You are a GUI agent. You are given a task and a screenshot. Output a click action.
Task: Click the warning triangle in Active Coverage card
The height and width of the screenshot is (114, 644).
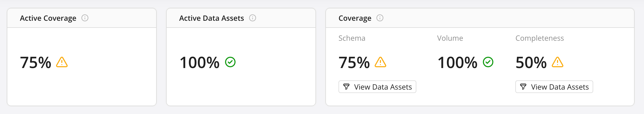pyautogui.click(x=62, y=62)
